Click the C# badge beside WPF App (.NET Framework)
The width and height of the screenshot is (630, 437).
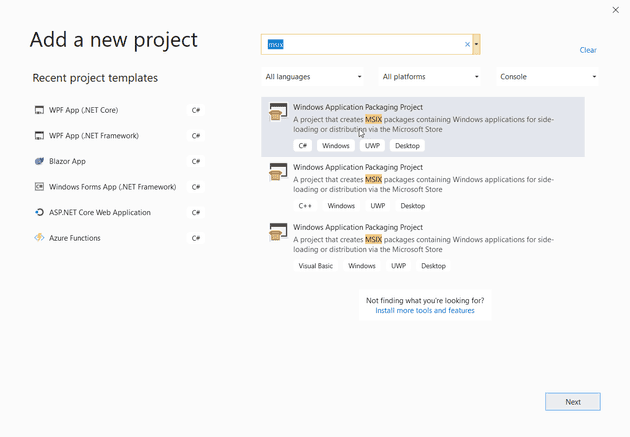click(196, 136)
